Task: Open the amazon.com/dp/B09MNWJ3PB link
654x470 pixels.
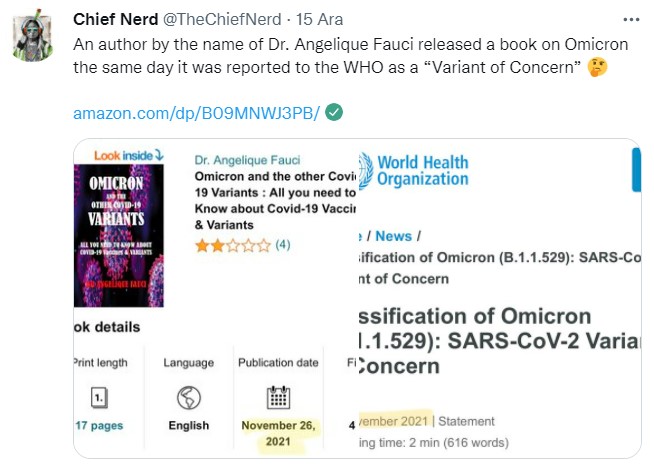Action: 196,113
